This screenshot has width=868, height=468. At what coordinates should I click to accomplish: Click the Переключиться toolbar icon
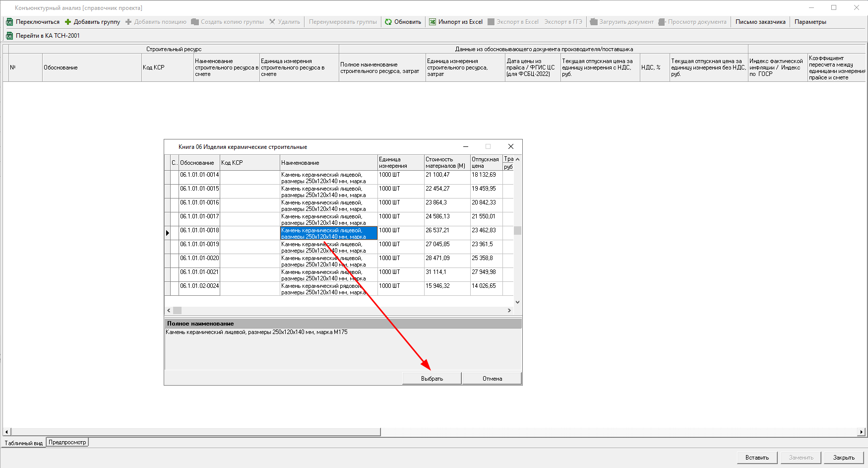click(9, 22)
